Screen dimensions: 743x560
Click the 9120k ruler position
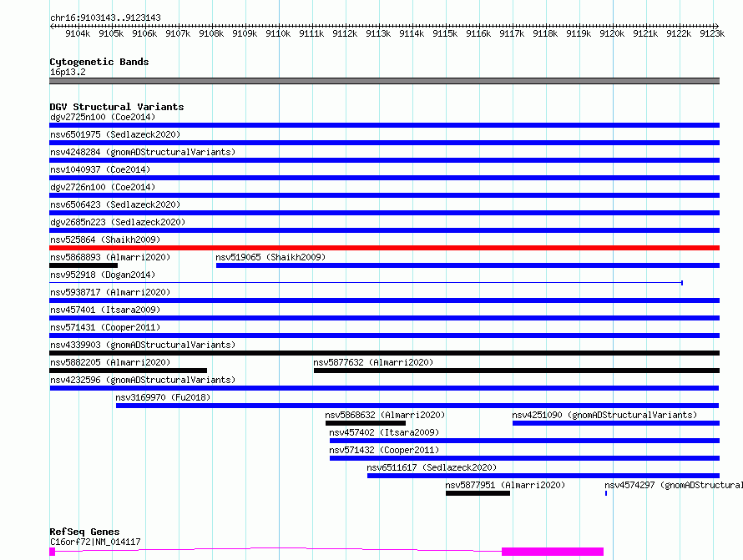(x=612, y=33)
